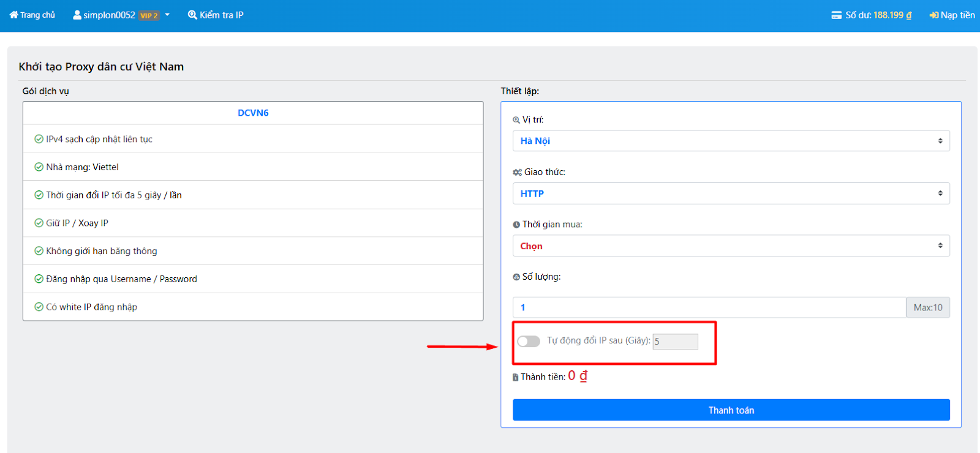
Task: Click the heading Khởi tạo Proxy dân cư Việt Nam
Action: pyautogui.click(x=101, y=67)
